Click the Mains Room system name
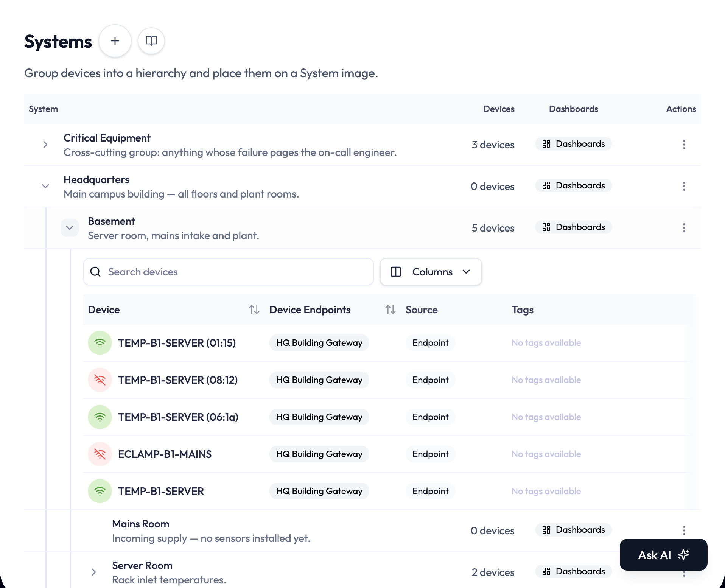This screenshot has width=725, height=588. (141, 524)
